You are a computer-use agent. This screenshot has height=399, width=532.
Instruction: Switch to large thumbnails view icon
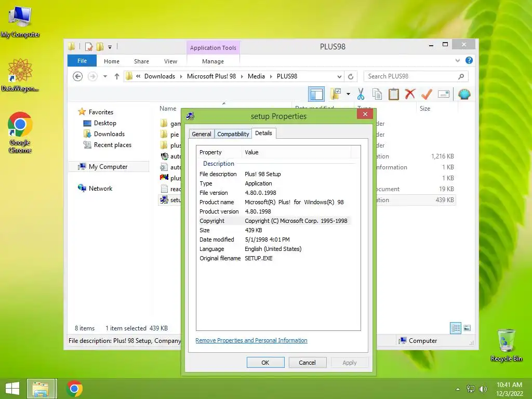[467, 328]
